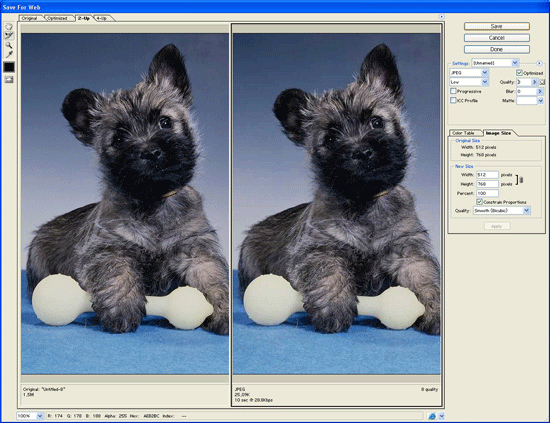Image resolution: width=550 pixels, height=423 pixels.
Task: Click the Cancel button
Action: pos(496,38)
